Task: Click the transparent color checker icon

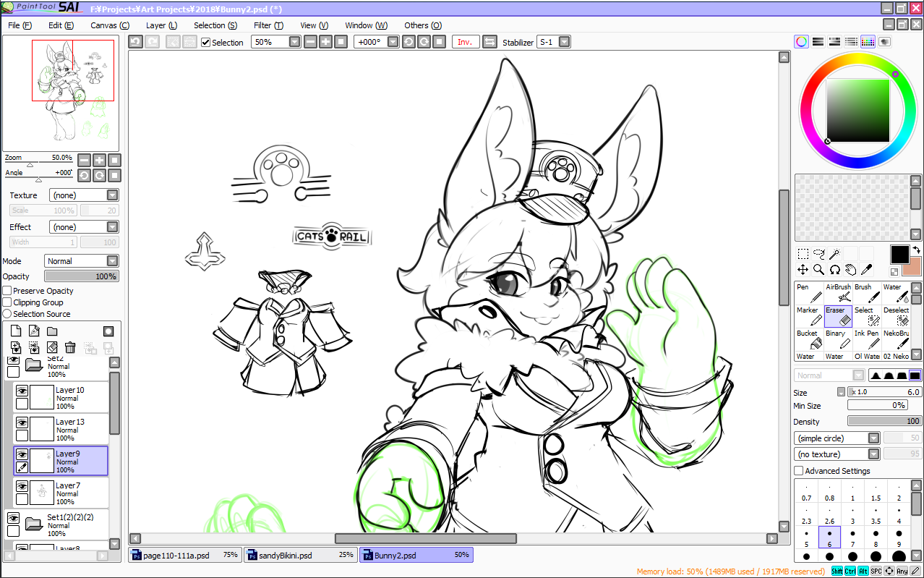Action: 894,272
